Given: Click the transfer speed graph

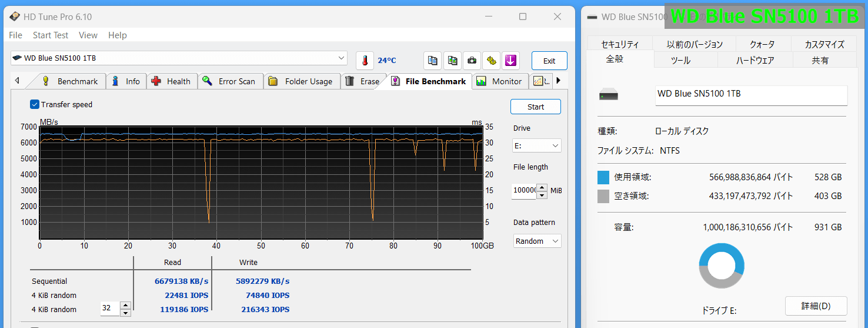Looking at the screenshot, I should tap(261, 183).
